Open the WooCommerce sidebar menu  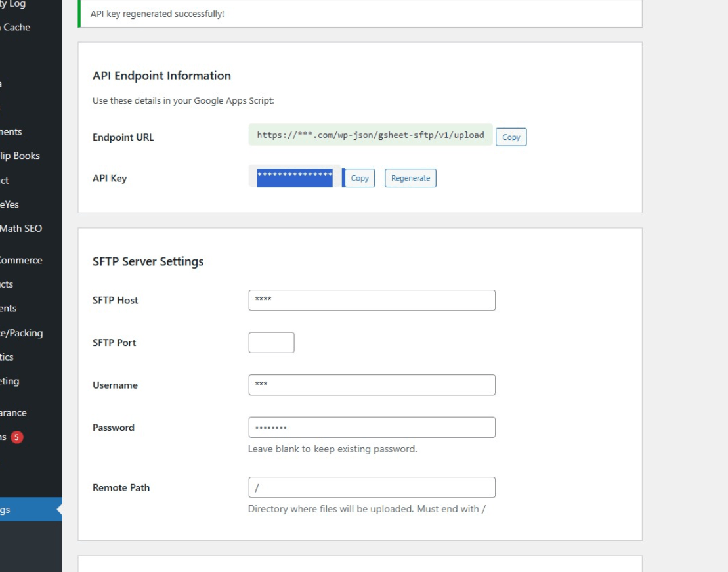click(21, 260)
